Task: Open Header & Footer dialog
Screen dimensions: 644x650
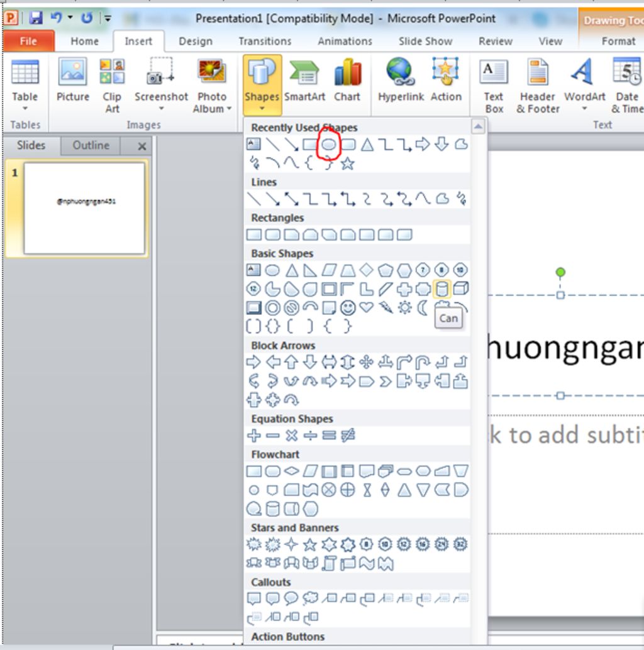Action: click(x=538, y=86)
